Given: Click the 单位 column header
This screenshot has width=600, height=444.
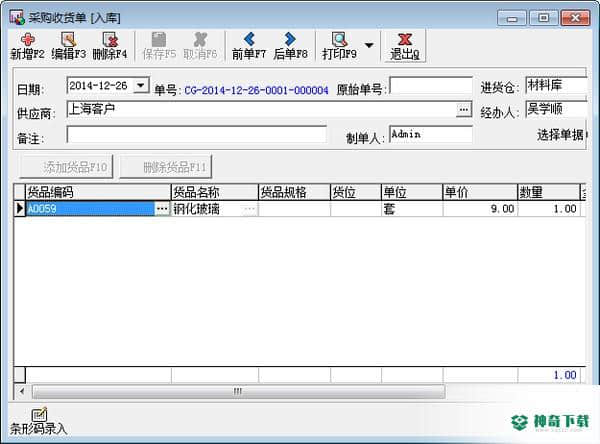Looking at the screenshot, I should point(412,192).
